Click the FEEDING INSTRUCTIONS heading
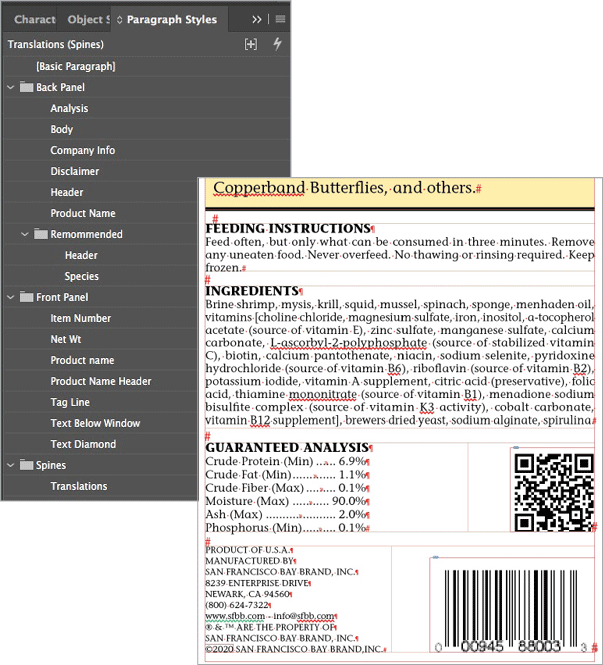Image resolution: width=603 pixels, height=665 pixels. 288,229
